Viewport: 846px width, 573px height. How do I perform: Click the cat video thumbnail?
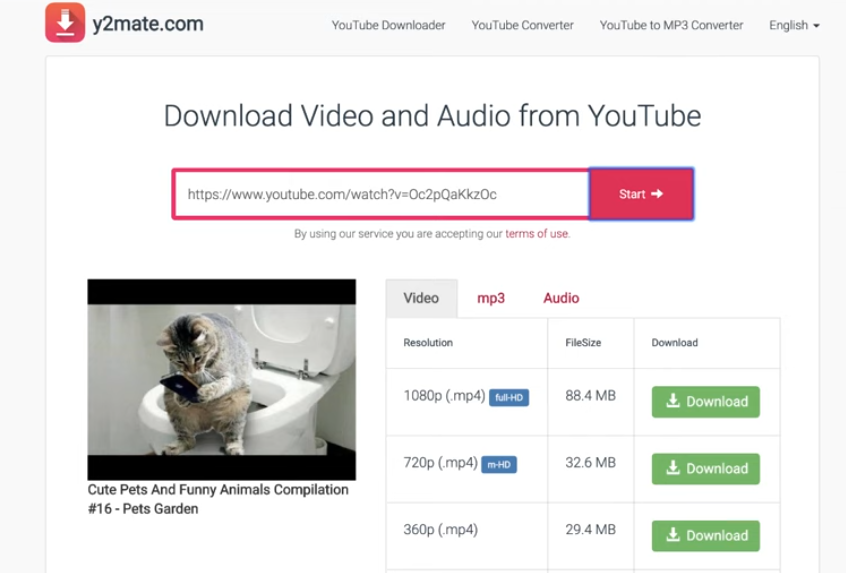point(222,379)
